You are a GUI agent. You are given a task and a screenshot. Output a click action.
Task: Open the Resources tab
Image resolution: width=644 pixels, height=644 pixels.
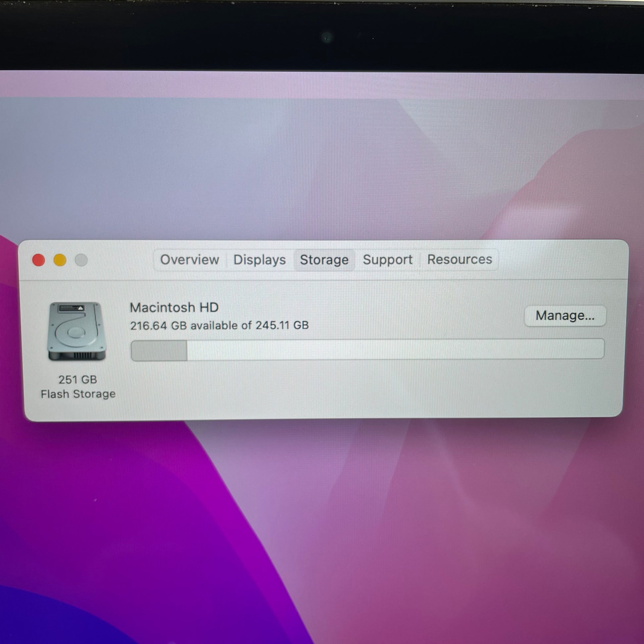tap(459, 259)
